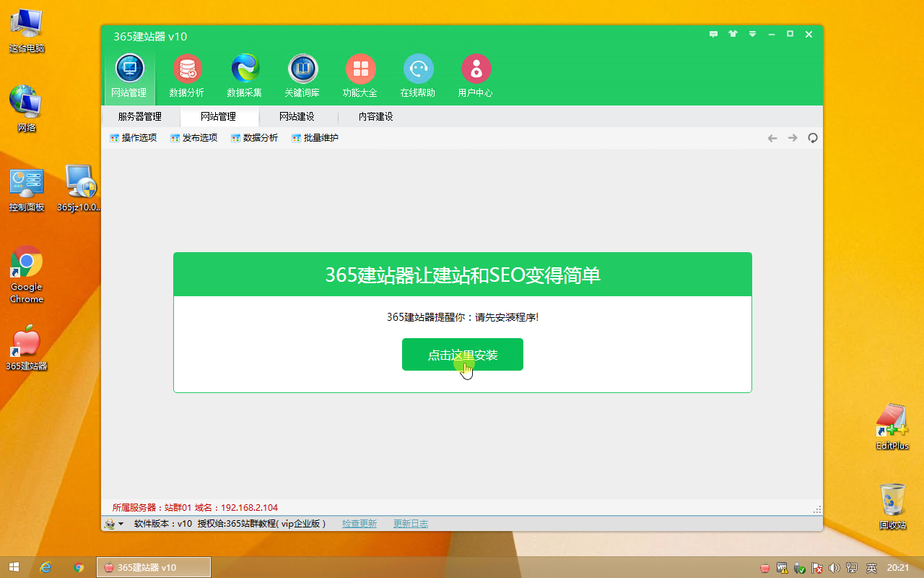Select the EditPlus desktop shortcut
924x578 pixels.
(x=892, y=427)
